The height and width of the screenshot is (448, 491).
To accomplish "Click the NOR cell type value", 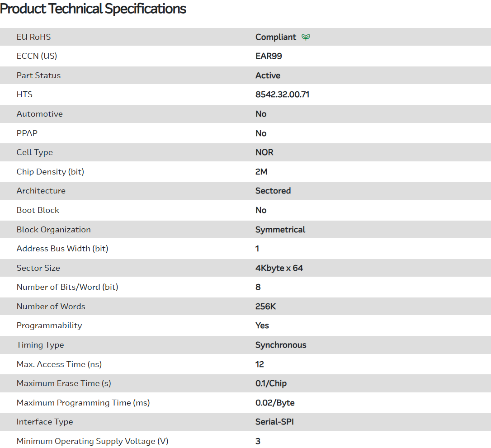I will [x=264, y=152].
